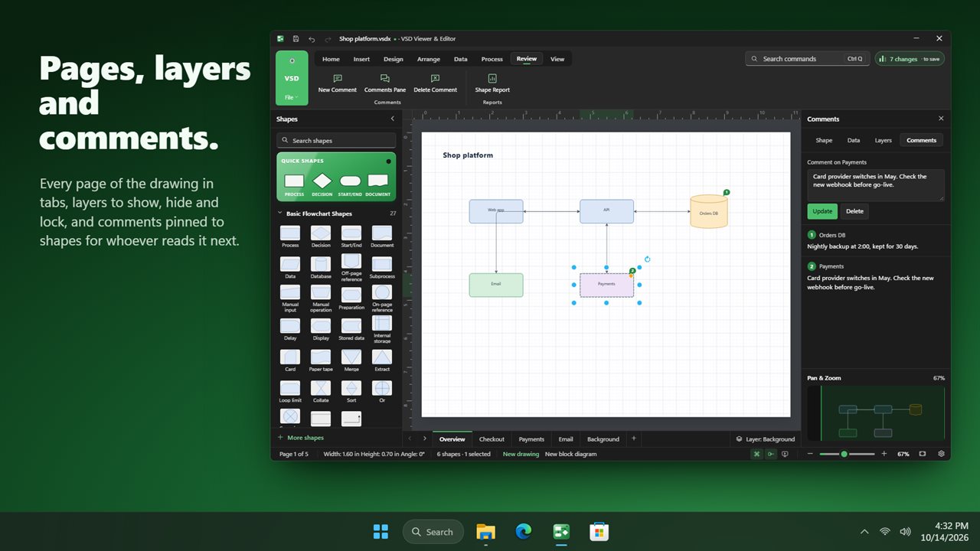
Task: Collapse the Shapes panel
Action: pyautogui.click(x=393, y=119)
